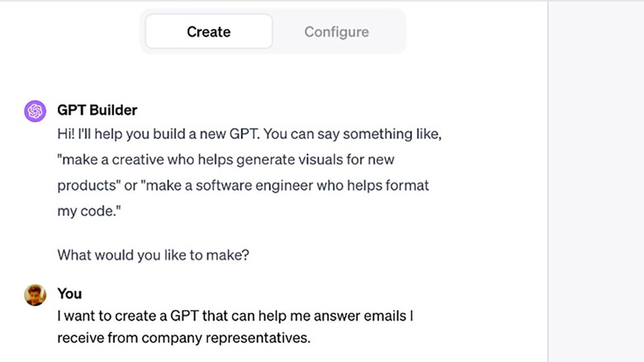Viewport: 644px width, 362px height.
Task: Click the purple GPT Builder logo icon
Action: 35,111
